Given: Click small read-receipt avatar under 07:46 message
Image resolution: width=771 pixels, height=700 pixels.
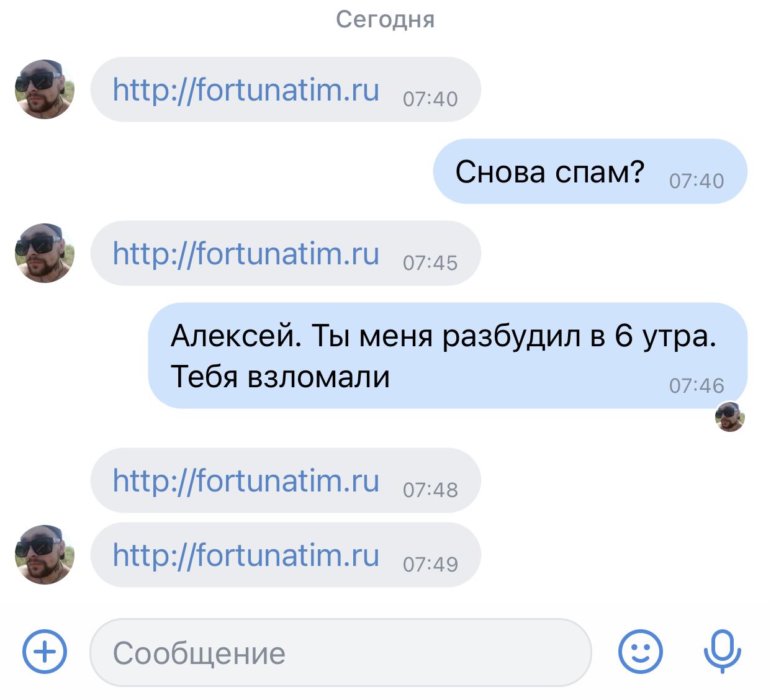Looking at the screenshot, I should click(730, 416).
